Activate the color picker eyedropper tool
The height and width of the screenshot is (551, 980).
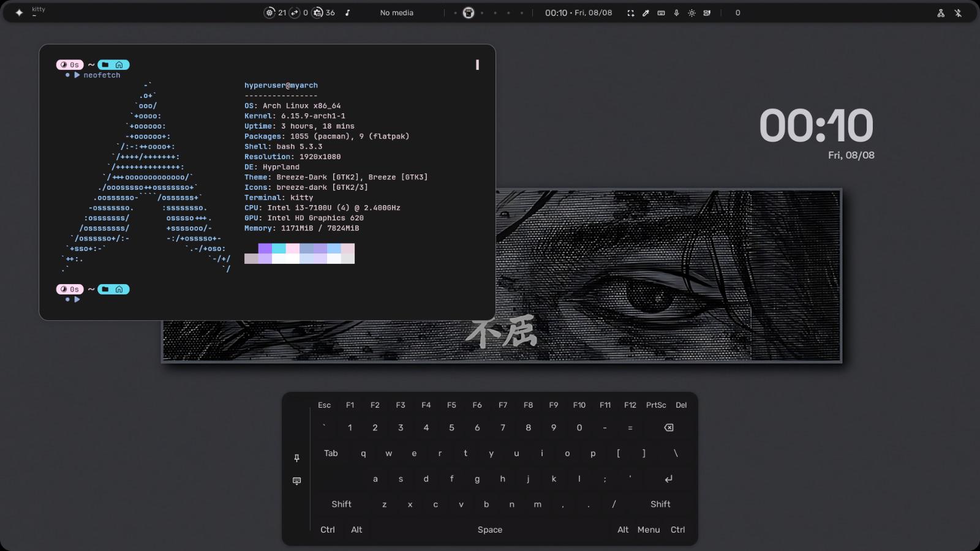click(646, 13)
